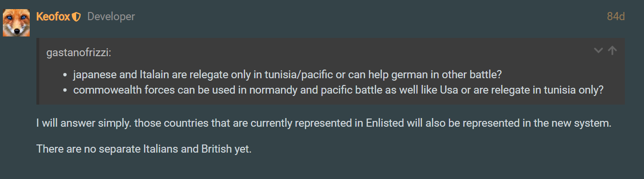644x179 pixels.
Task: Click the bullet dot before "commowealth forces"
Action: pyautogui.click(x=66, y=90)
